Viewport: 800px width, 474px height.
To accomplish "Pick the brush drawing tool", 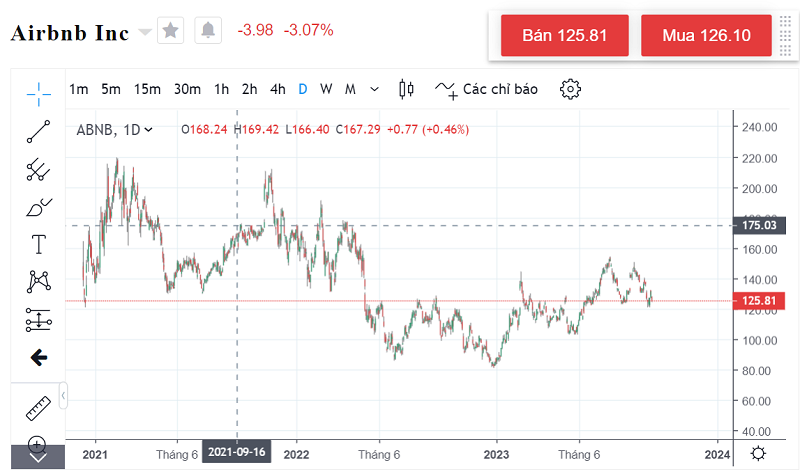I will [x=39, y=207].
